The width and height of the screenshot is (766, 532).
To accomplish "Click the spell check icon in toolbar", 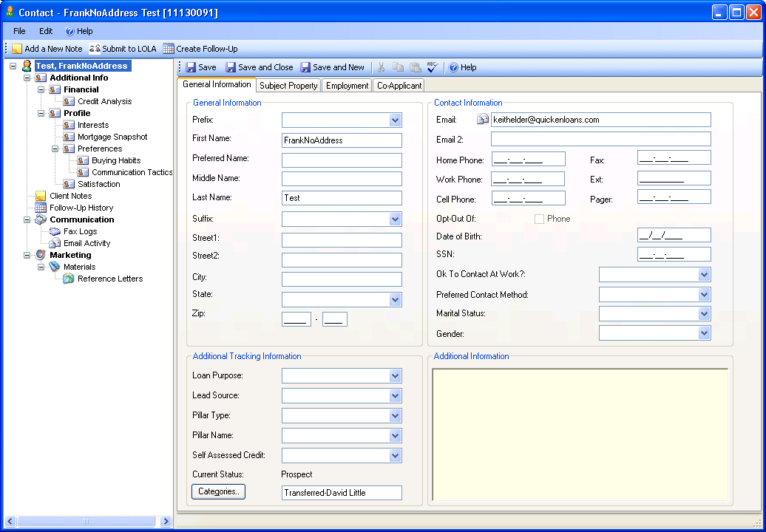I will 433,67.
